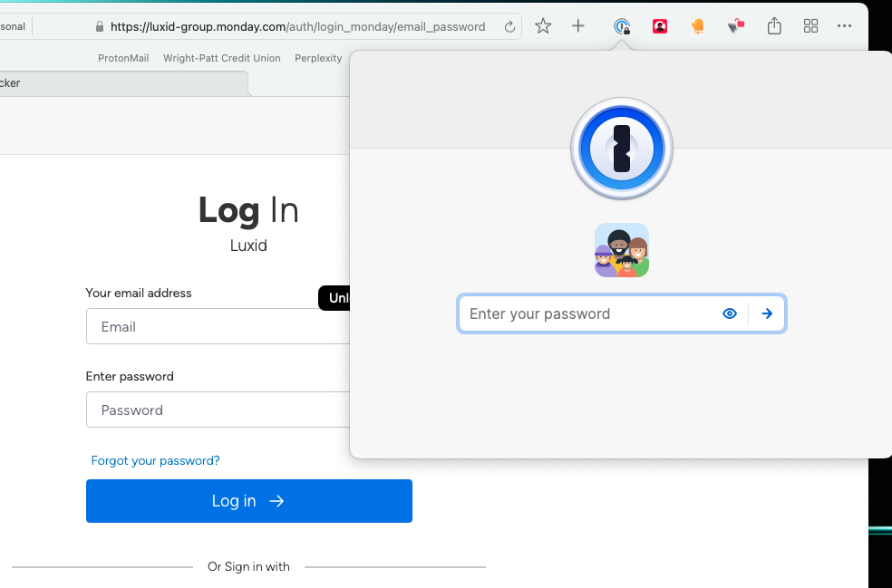Image resolution: width=892 pixels, height=588 pixels.
Task: Open the Perplexity bookmark
Action: point(318,58)
